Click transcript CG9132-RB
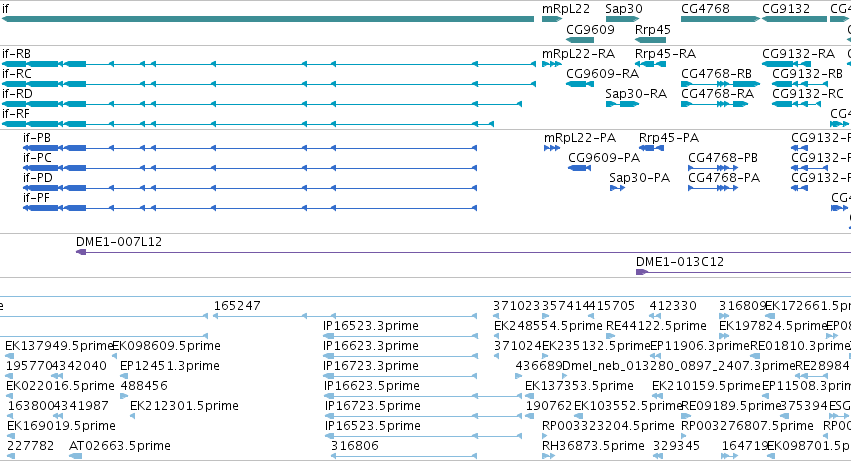The image size is (851, 461). click(x=799, y=84)
